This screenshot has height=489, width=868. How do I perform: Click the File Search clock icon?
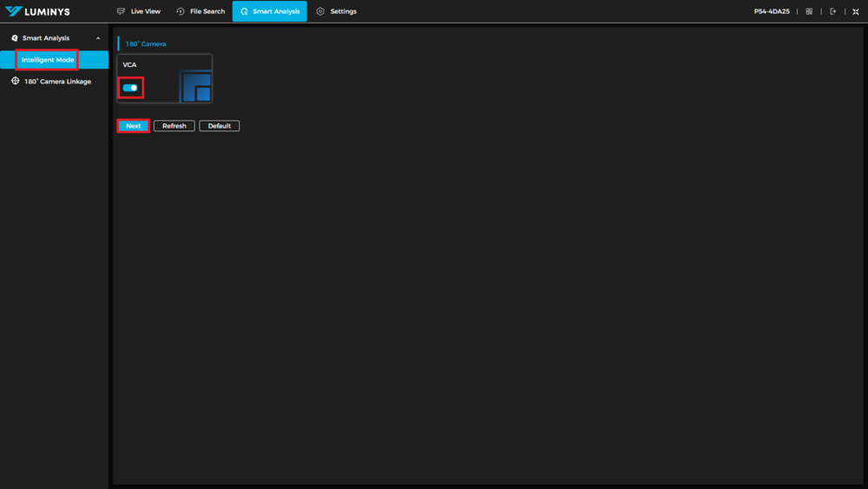181,11
